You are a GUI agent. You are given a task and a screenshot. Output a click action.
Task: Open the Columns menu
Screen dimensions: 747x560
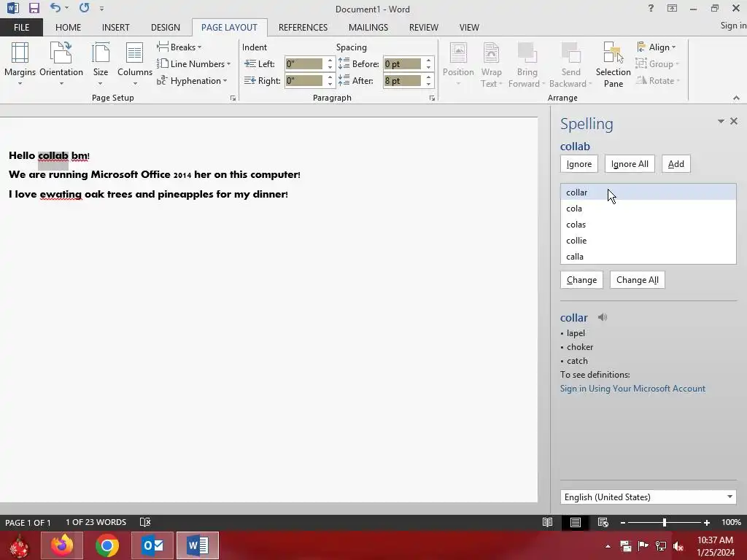tap(135, 64)
